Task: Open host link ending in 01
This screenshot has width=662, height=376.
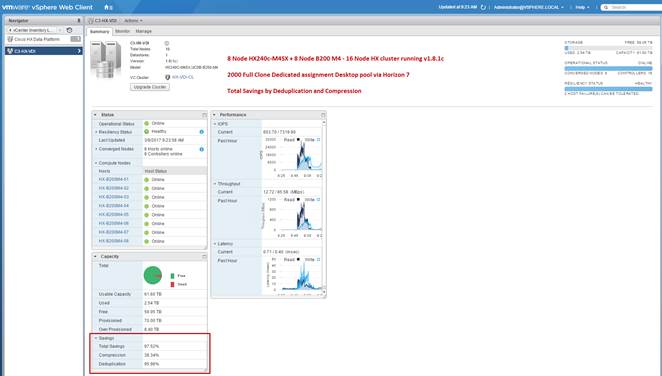Action: [114, 179]
